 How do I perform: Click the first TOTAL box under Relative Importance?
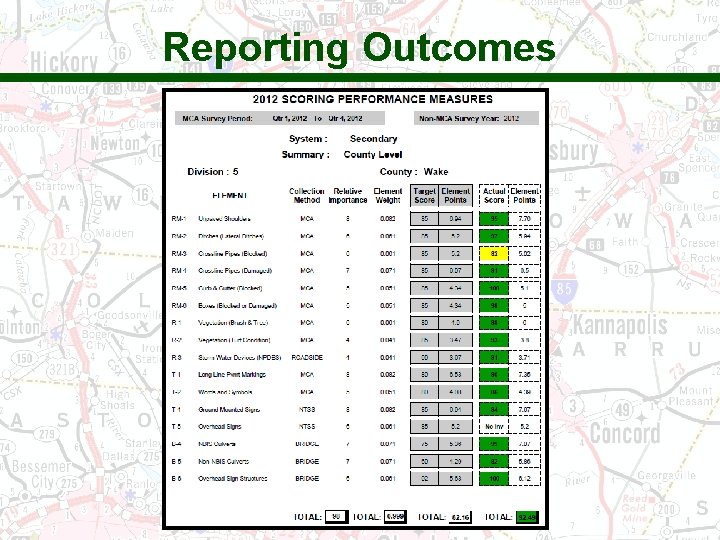[336, 517]
